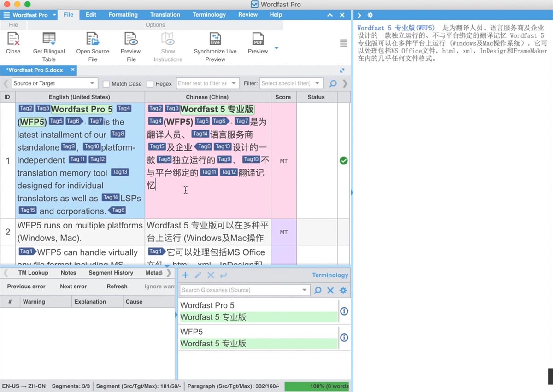This screenshot has width=553, height=392.
Task: Click segment 1 green confirmed status checkmark
Action: pos(343,161)
